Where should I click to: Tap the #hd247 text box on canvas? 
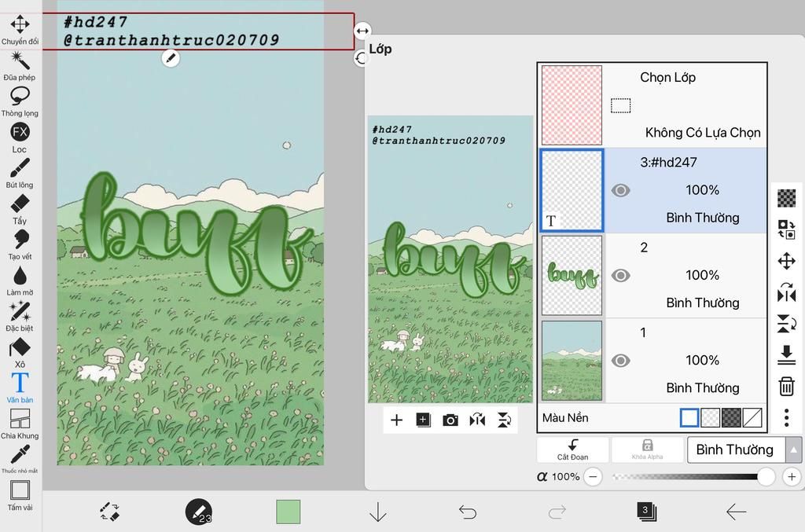point(198,31)
